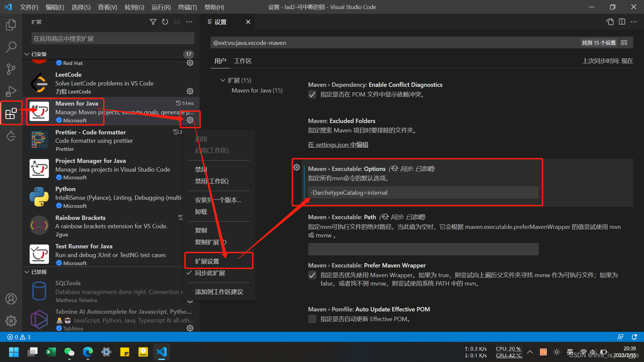Open the Accounts icon in activity bar
Screen dimensions: 644x362
pyautogui.click(x=11, y=299)
